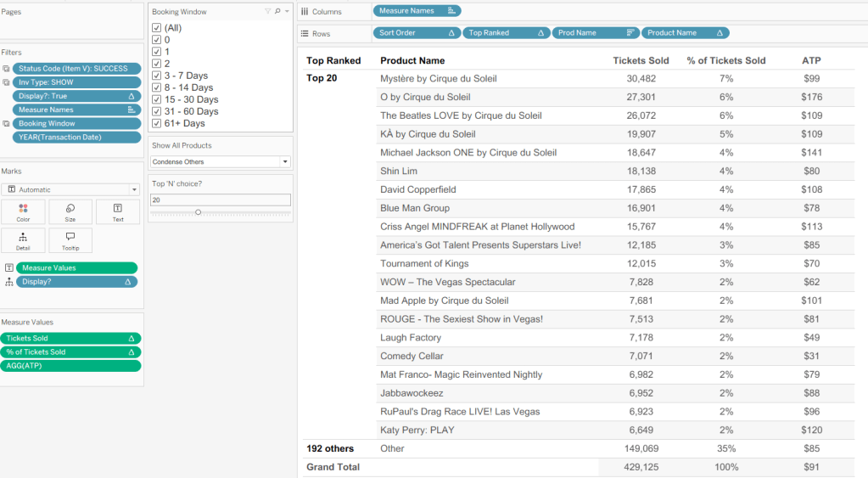Open the Size marks card
Screen dimensions: 868x478
pyautogui.click(x=70, y=212)
